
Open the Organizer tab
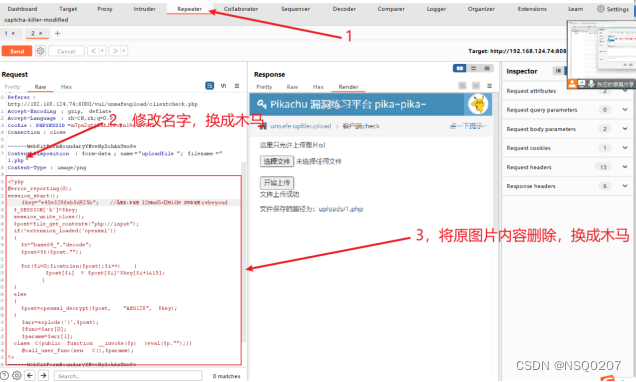[481, 9]
